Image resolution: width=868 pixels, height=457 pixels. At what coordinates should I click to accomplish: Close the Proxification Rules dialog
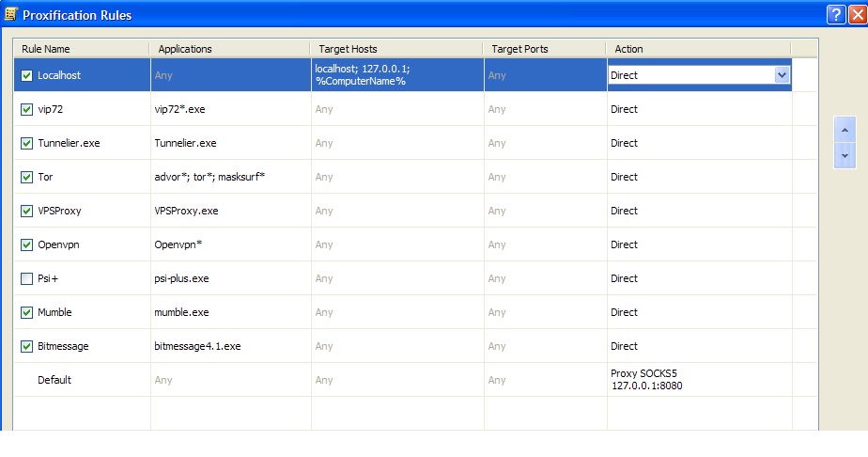pos(858,14)
